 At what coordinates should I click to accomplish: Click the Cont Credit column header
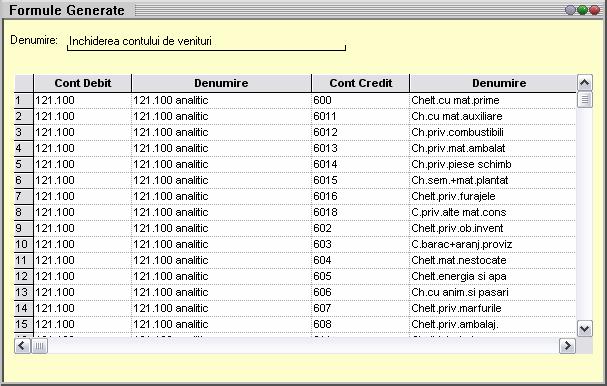[x=360, y=83]
